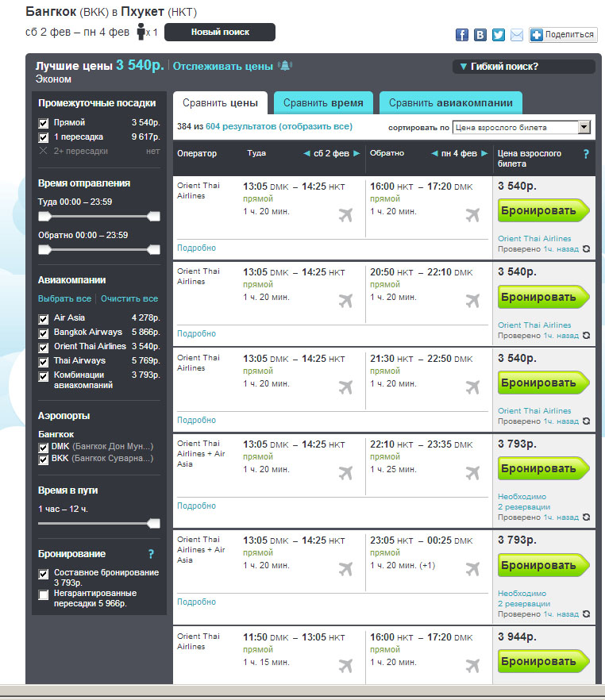Expand Подробно for 21:30 return result
605x700 pixels.
tap(196, 420)
